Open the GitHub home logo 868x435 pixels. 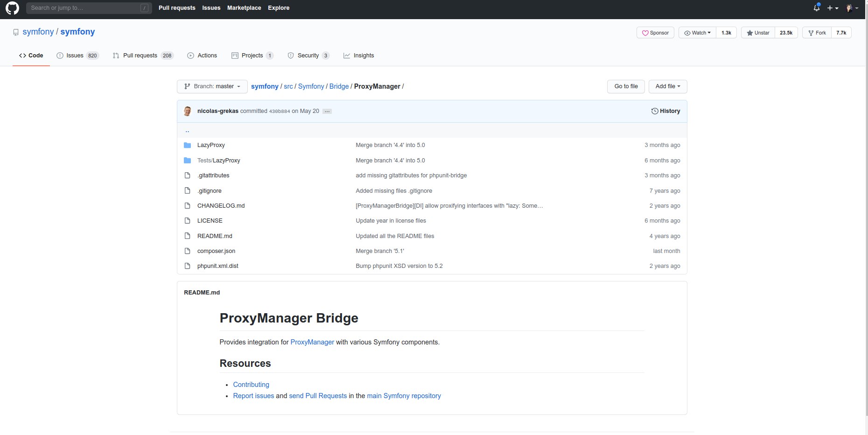pyautogui.click(x=12, y=8)
